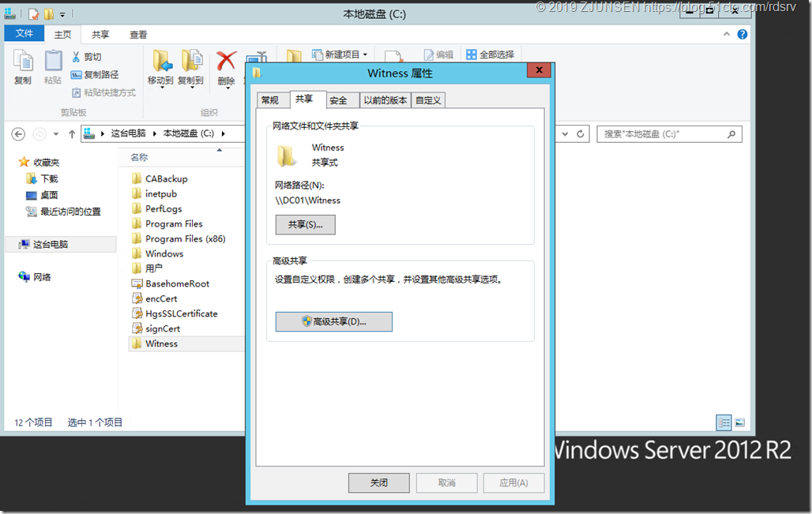Expand Local Disk (C:) breadcrumb arrow
The image size is (812, 514).
pos(224,133)
